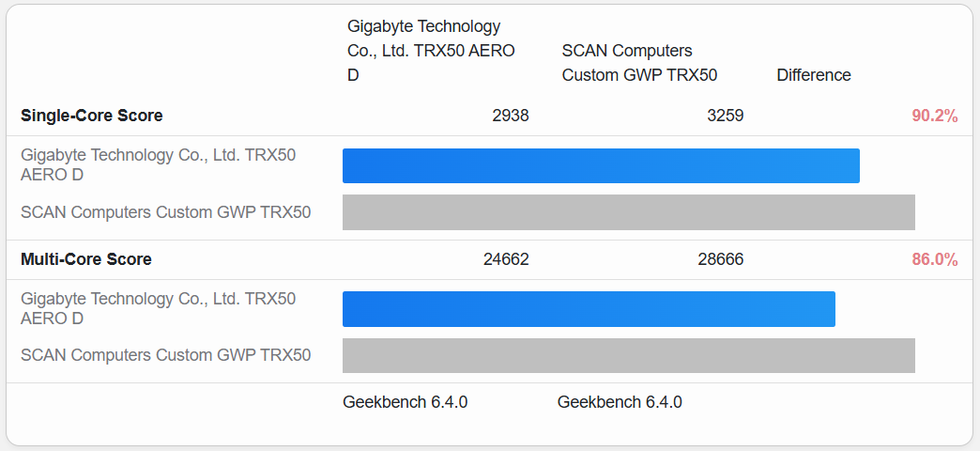980x451 pixels.
Task: Select the Difference column header
Action: coord(814,75)
